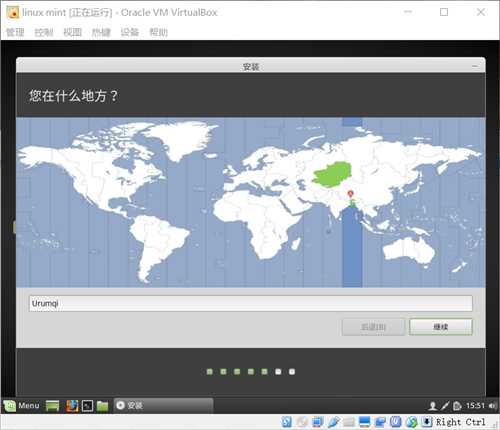
Task: Click the USB plug status icon
Action: pyautogui.click(x=333, y=422)
